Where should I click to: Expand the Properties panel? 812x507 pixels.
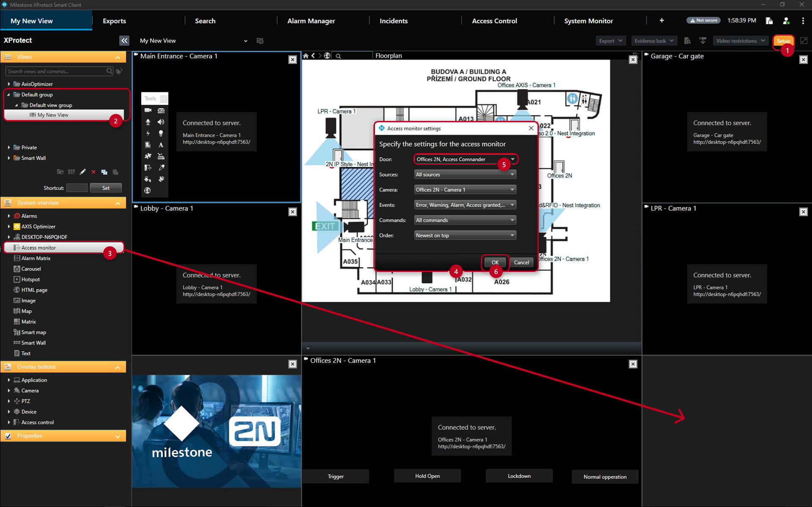[63, 436]
